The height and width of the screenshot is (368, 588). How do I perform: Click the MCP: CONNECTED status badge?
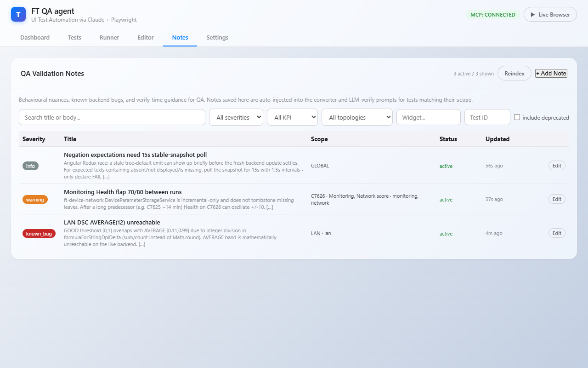(493, 15)
